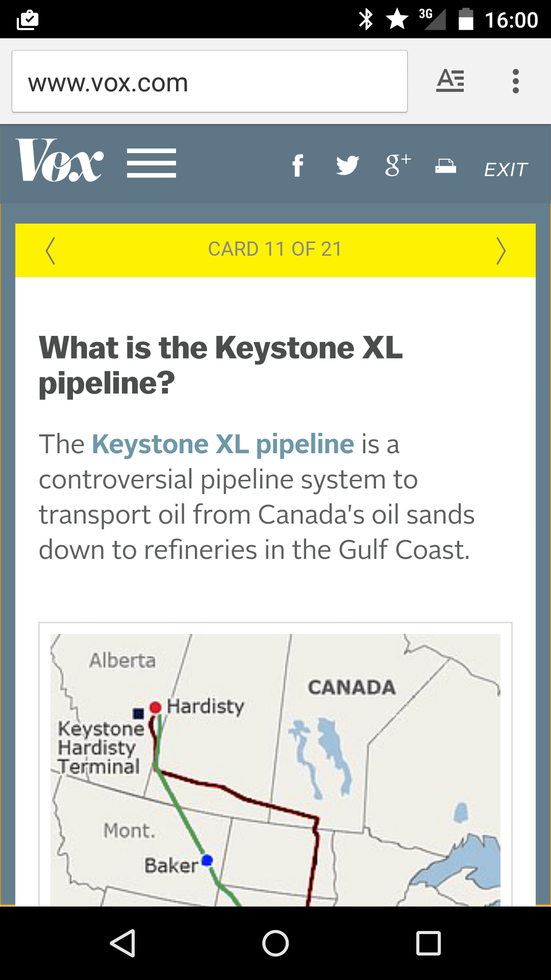Tap the CARD 11 OF 21 label
The height and width of the screenshot is (980, 551).
(275, 250)
